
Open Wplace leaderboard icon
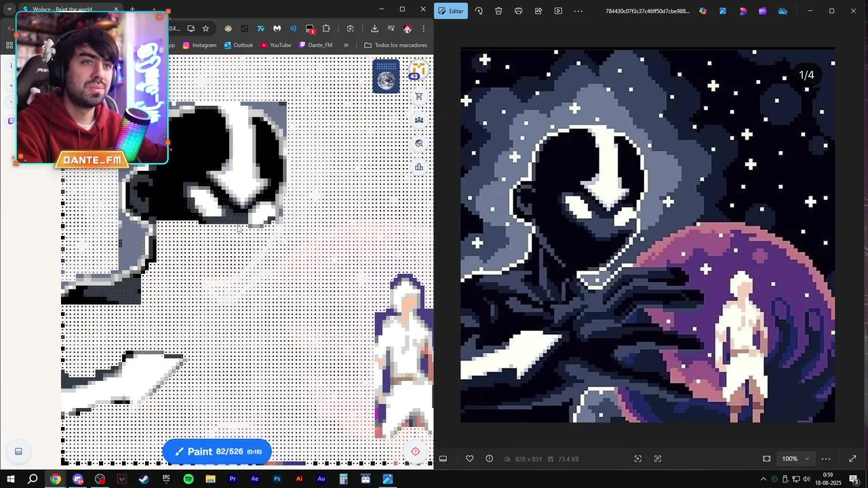click(x=419, y=167)
